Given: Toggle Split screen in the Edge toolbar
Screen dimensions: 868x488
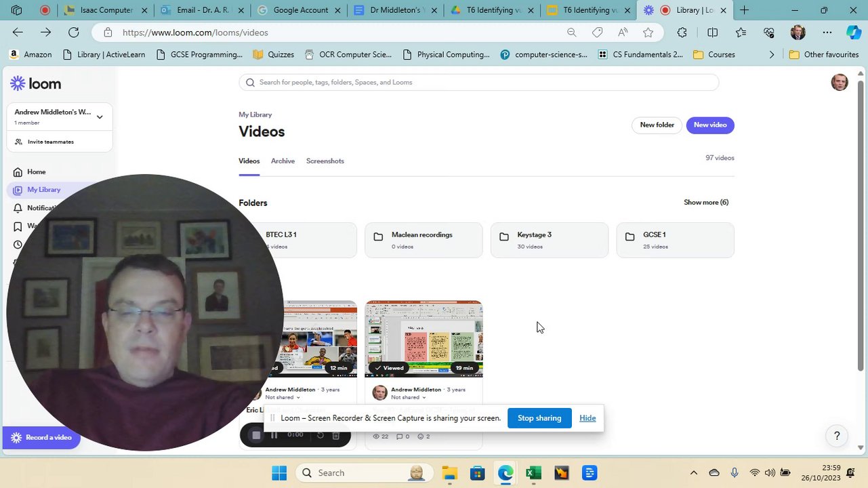Looking at the screenshot, I should click(712, 33).
